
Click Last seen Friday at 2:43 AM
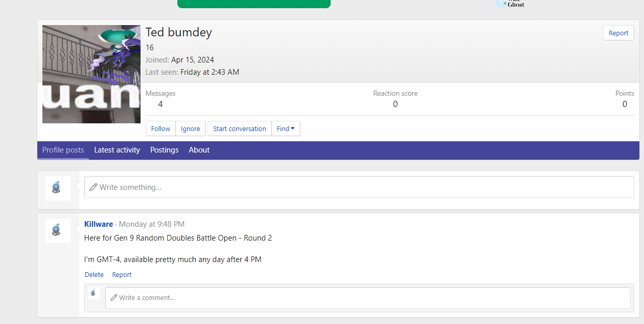[210, 72]
